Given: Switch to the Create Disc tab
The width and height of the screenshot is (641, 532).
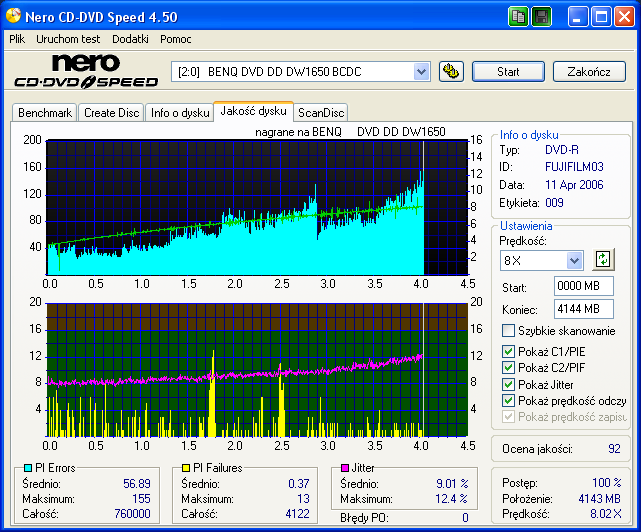Looking at the screenshot, I should click(111, 113).
